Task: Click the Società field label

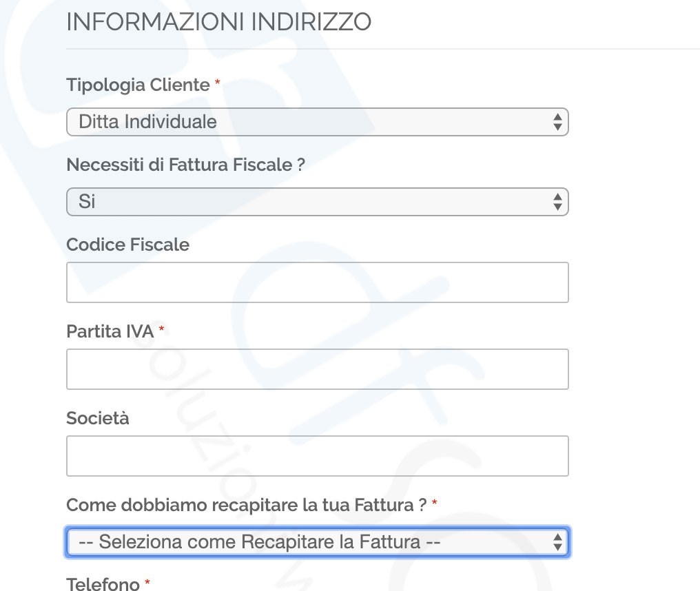Action: click(x=98, y=418)
